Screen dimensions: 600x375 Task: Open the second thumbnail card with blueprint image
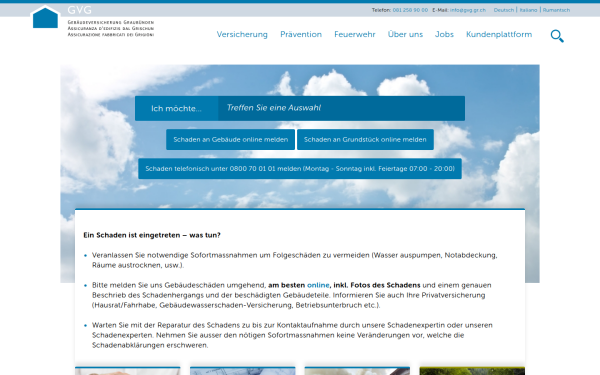(243, 371)
